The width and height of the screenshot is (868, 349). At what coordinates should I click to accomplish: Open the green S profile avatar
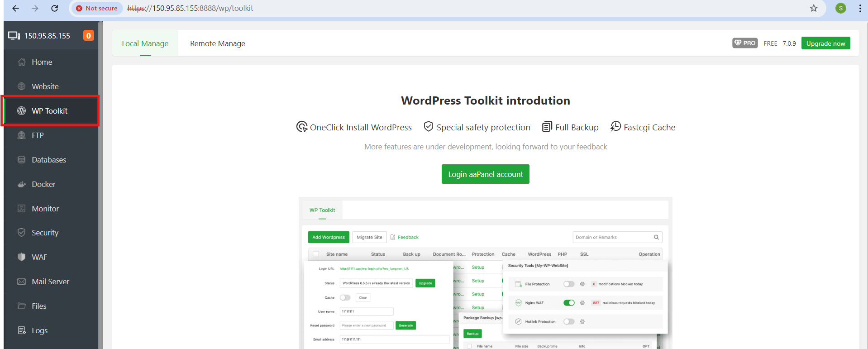pos(841,8)
